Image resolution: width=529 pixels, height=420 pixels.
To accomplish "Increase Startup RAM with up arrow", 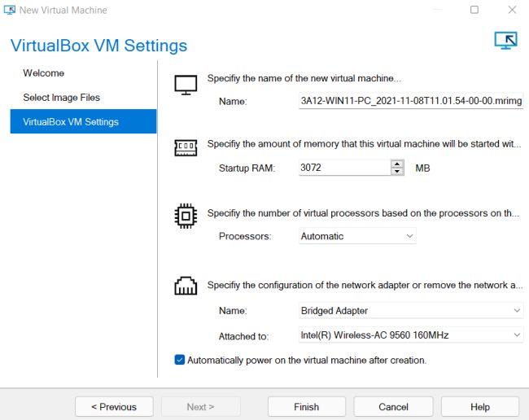I will pyautogui.click(x=397, y=164).
